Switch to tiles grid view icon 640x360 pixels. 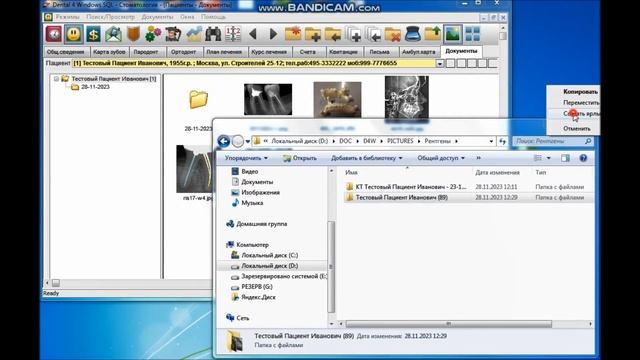pyautogui.click(x=473, y=34)
